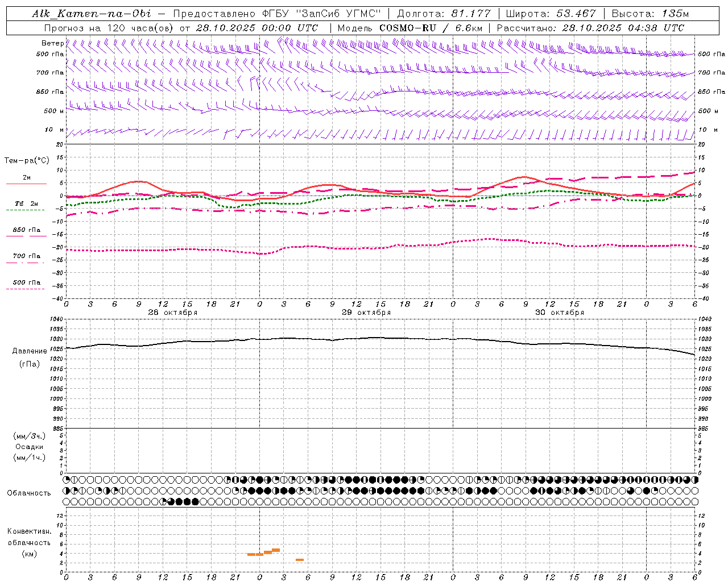This screenshot has width=728, height=582.
Task: Click the Осадки precipitation label
Action: click(30, 447)
